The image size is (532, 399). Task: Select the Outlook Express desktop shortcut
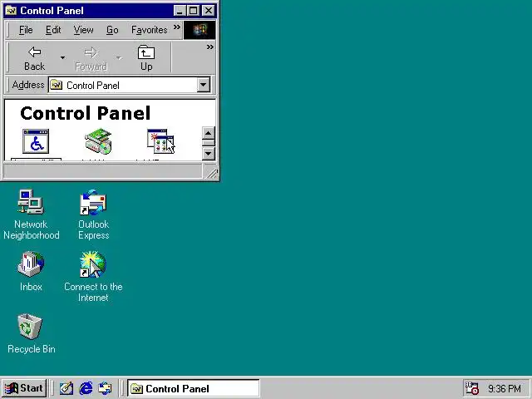point(94,214)
